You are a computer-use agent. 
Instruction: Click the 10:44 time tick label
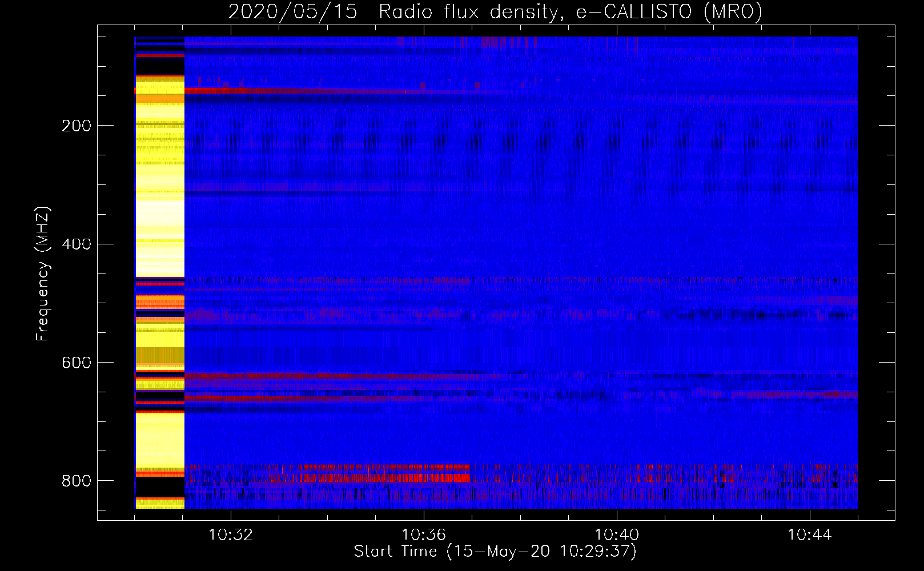[x=810, y=535]
